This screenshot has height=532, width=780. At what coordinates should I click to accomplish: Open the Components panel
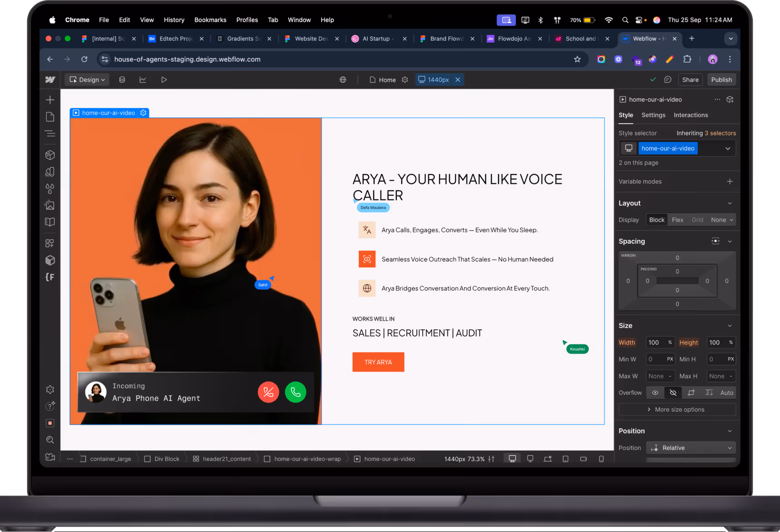(x=50, y=155)
